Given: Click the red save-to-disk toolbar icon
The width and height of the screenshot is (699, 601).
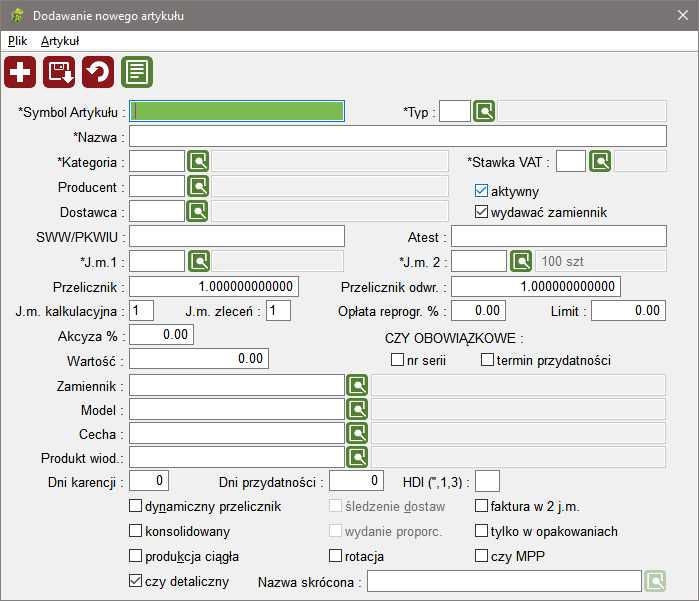Looking at the screenshot, I should click(59, 72).
